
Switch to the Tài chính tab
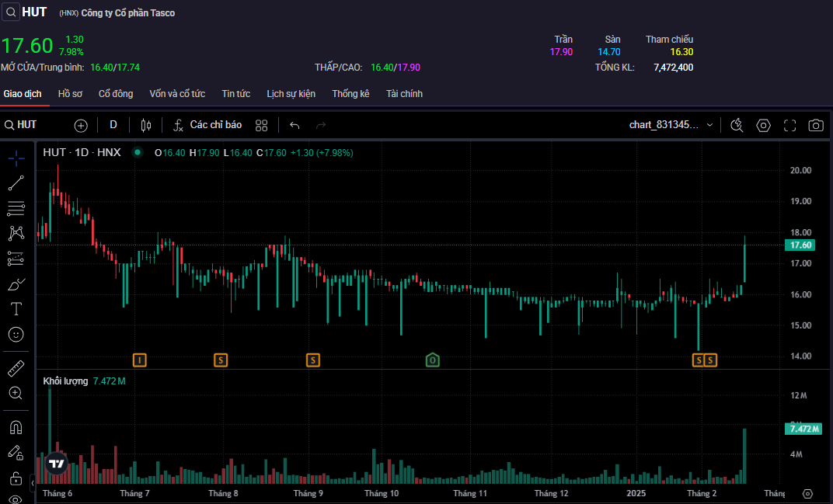(404, 94)
